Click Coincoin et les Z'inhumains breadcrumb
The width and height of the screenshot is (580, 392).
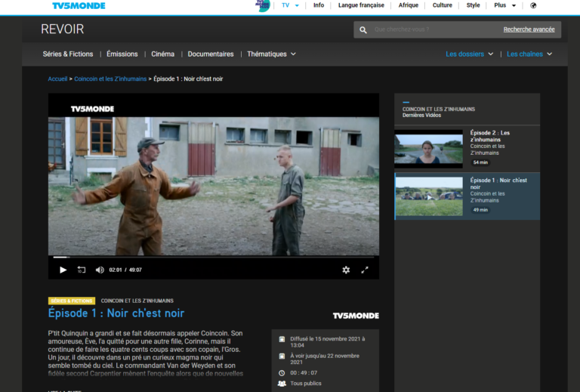coord(110,79)
